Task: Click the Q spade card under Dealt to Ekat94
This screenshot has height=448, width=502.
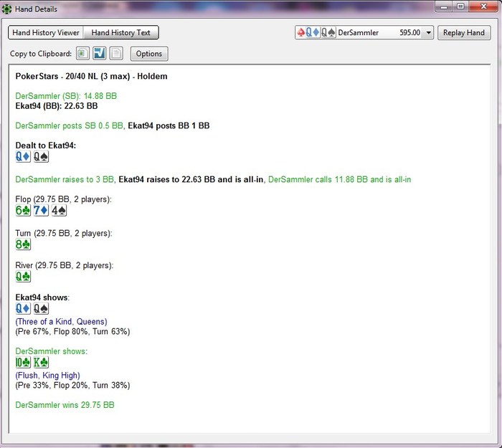Action: pos(42,156)
